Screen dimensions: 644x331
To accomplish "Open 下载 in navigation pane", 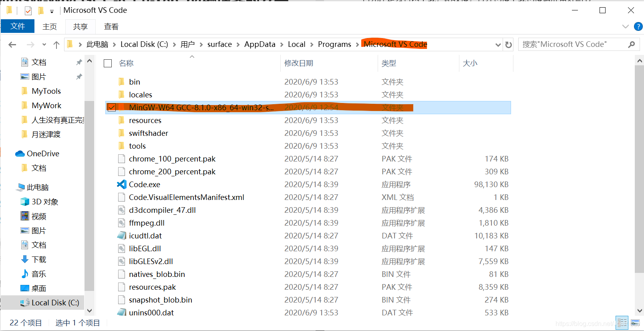I will pos(39,259).
